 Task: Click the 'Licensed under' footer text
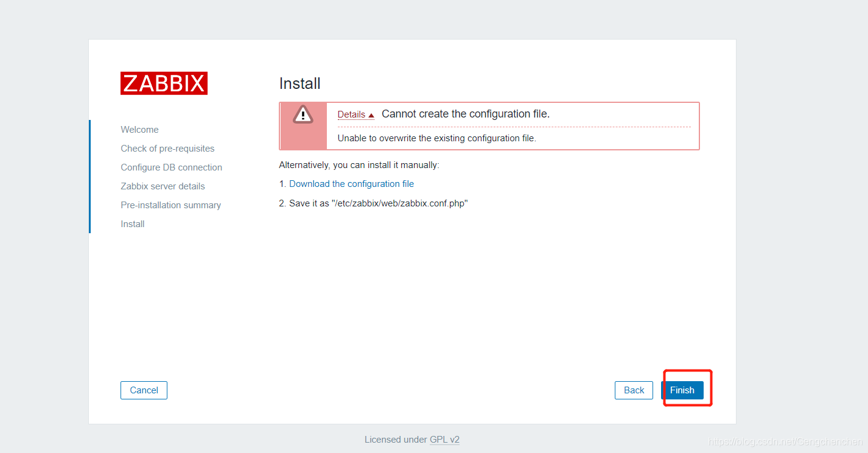tap(396, 440)
